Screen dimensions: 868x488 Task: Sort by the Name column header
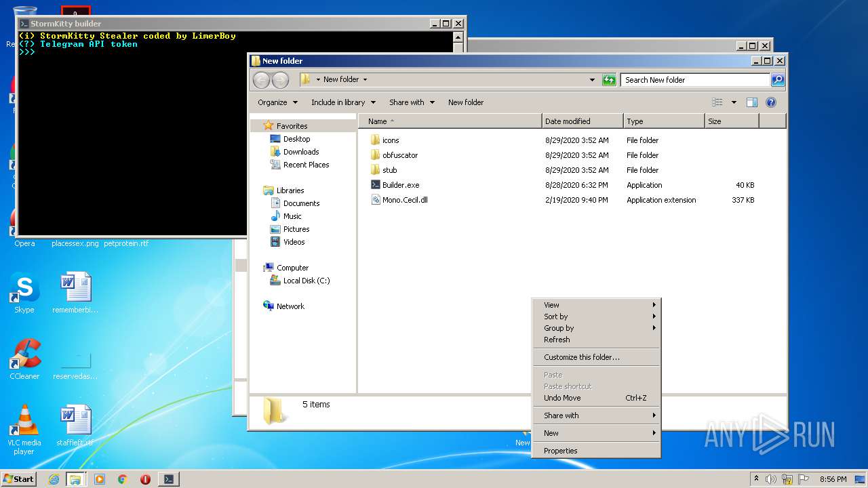pos(450,121)
